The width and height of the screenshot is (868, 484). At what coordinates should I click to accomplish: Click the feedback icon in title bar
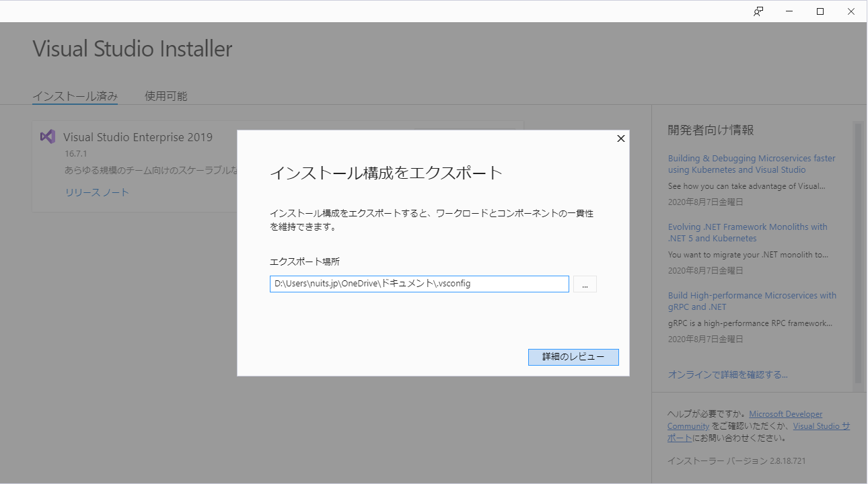[758, 11]
